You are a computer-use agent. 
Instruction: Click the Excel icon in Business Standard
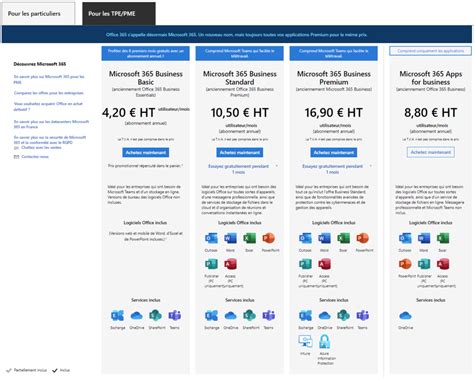[249, 238]
